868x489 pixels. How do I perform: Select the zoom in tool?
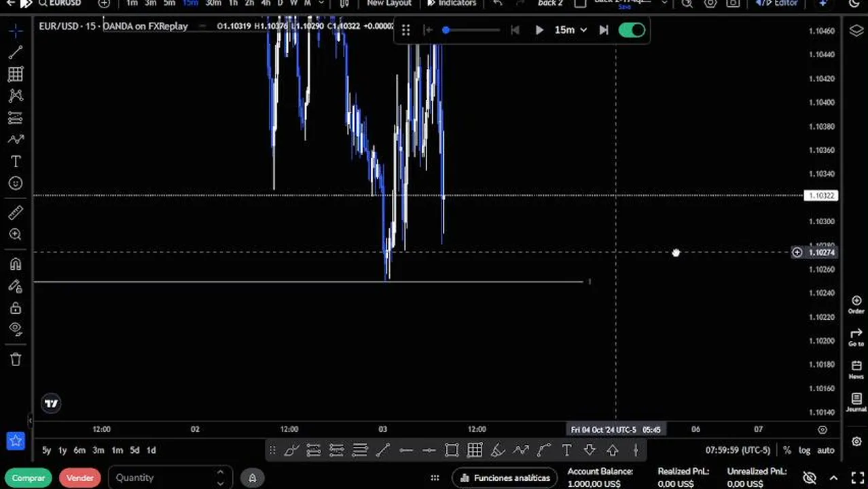pyautogui.click(x=16, y=234)
